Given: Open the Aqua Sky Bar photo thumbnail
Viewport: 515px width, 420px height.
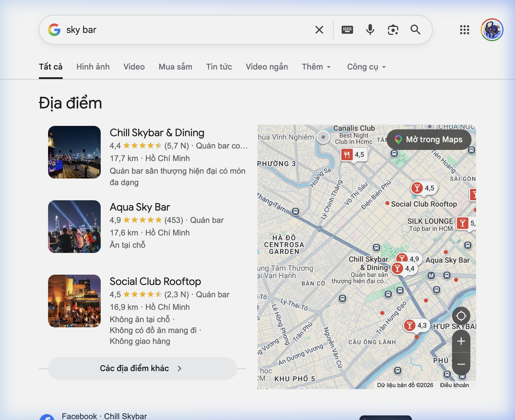Looking at the screenshot, I should (74, 227).
